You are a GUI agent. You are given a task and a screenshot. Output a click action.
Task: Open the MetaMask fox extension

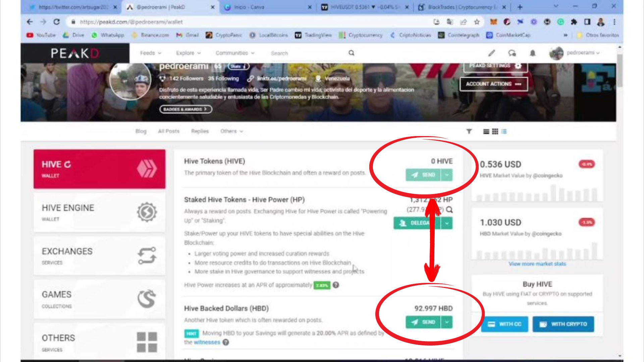tap(493, 22)
